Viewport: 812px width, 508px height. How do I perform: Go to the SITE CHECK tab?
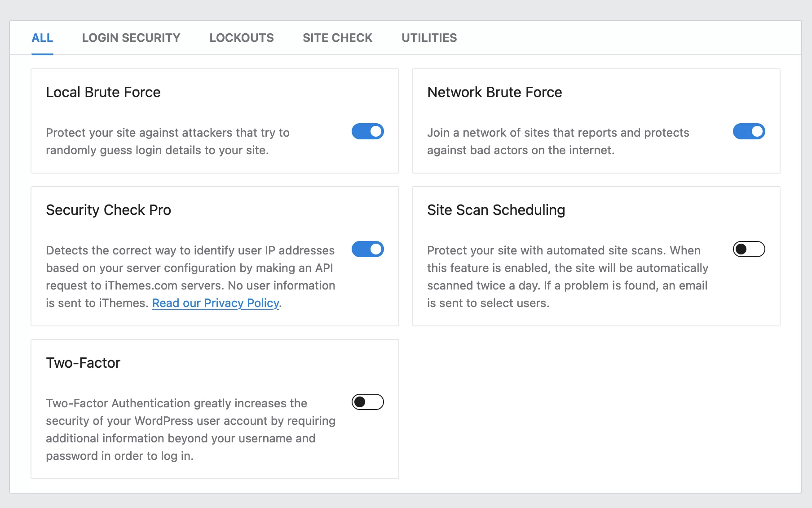tap(337, 38)
